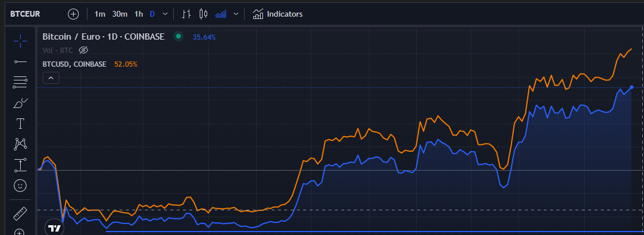The width and height of the screenshot is (644, 235).
Task: Open the chart patterns tool
Action: coord(20,144)
